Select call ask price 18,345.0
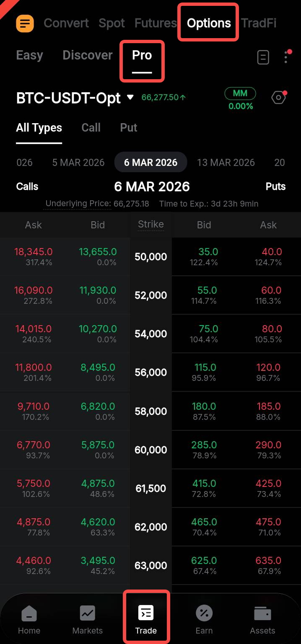This screenshot has width=301, height=644. pyautogui.click(x=34, y=252)
